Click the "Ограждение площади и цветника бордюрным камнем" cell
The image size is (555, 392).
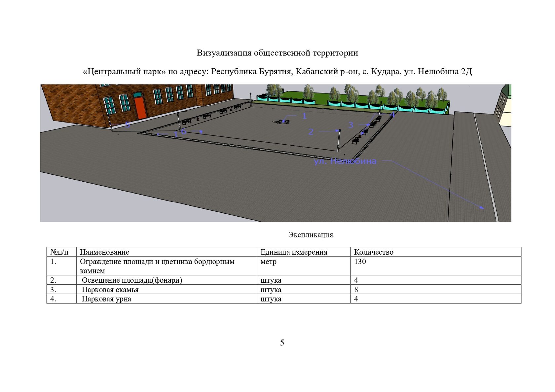coord(166,266)
